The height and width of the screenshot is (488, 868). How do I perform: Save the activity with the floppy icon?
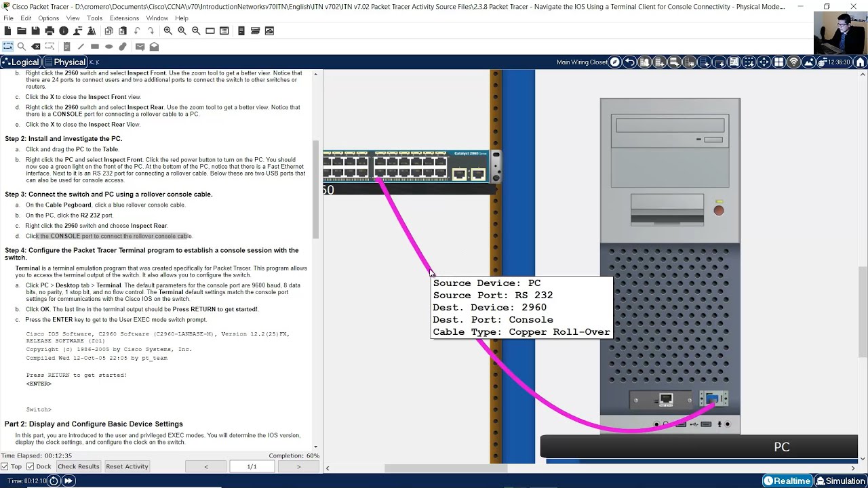tap(35, 31)
